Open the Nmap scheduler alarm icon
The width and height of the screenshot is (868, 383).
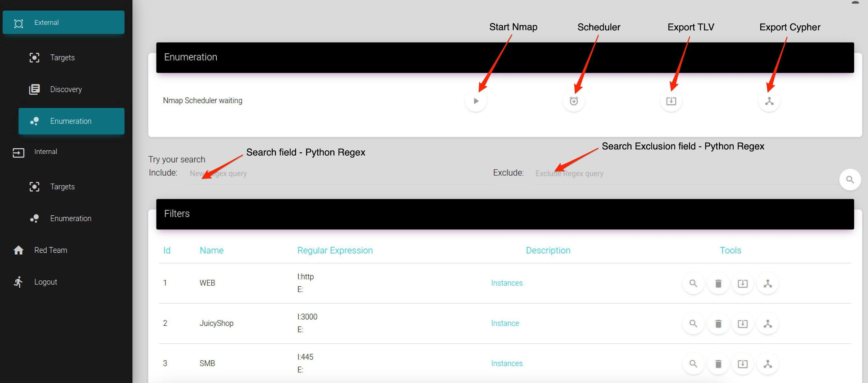point(574,101)
